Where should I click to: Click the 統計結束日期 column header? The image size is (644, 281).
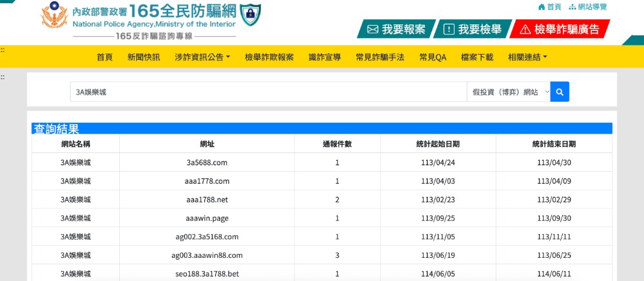(x=554, y=144)
